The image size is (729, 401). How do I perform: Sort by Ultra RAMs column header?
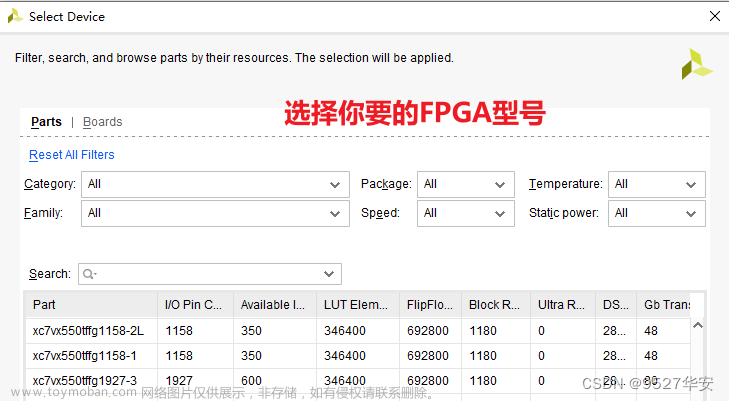[x=563, y=305]
